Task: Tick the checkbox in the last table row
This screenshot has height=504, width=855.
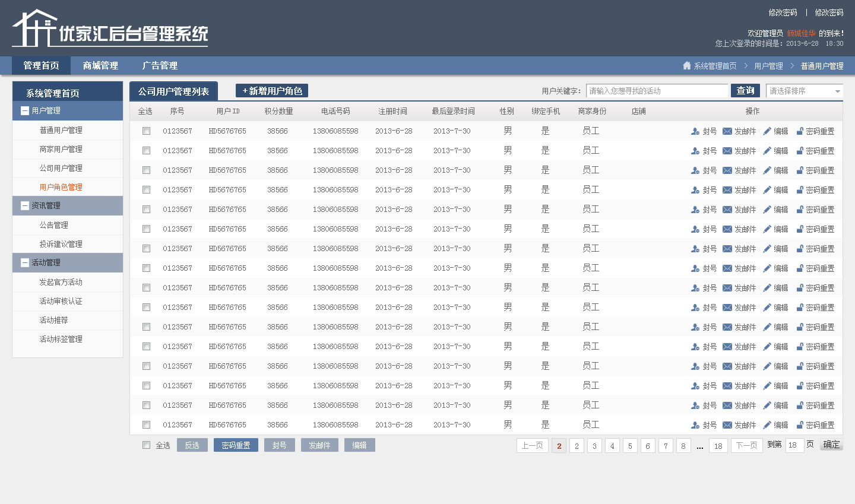Action: pyautogui.click(x=146, y=424)
